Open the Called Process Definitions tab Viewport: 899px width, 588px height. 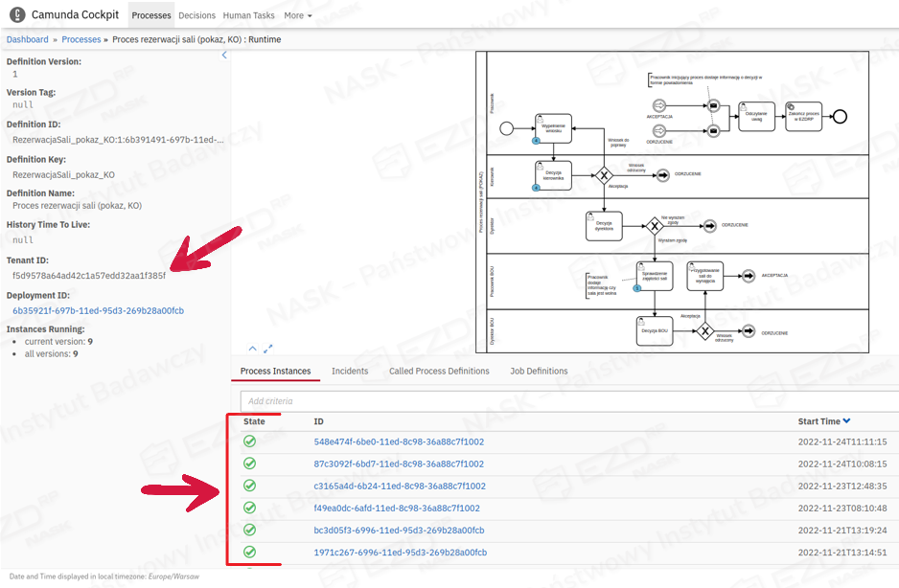coord(439,371)
